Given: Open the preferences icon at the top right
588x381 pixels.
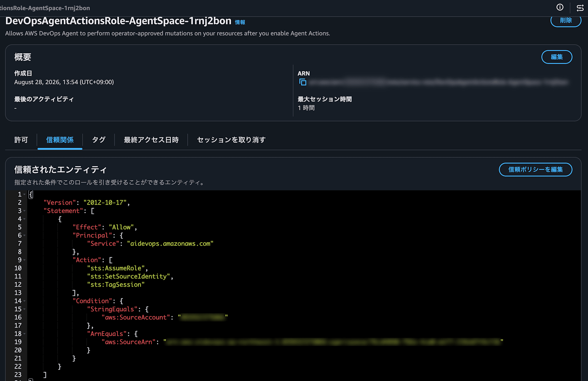Looking at the screenshot, I should click(x=580, y=8).
